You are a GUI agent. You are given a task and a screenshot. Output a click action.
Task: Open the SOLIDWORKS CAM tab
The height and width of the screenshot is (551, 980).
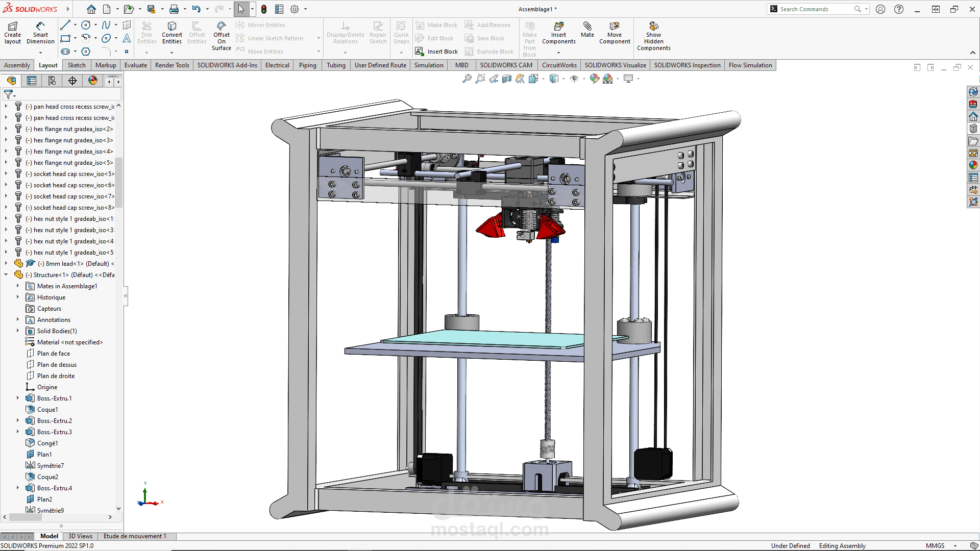pos(506,65)
